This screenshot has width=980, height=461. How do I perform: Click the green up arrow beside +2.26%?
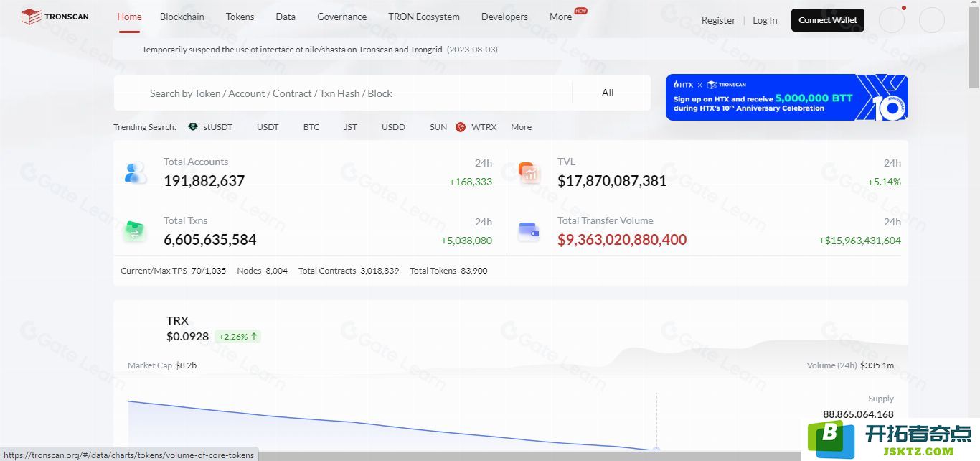[x=254, y=336]
